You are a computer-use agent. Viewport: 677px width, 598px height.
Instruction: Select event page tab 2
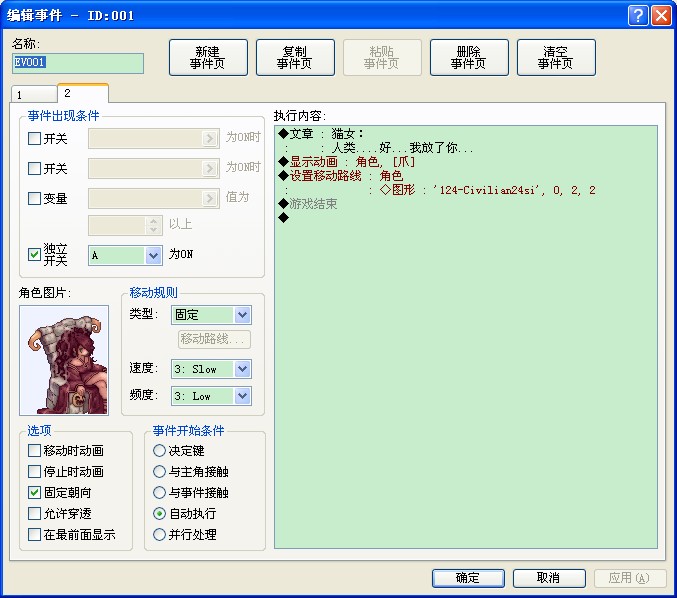(83, 93)
